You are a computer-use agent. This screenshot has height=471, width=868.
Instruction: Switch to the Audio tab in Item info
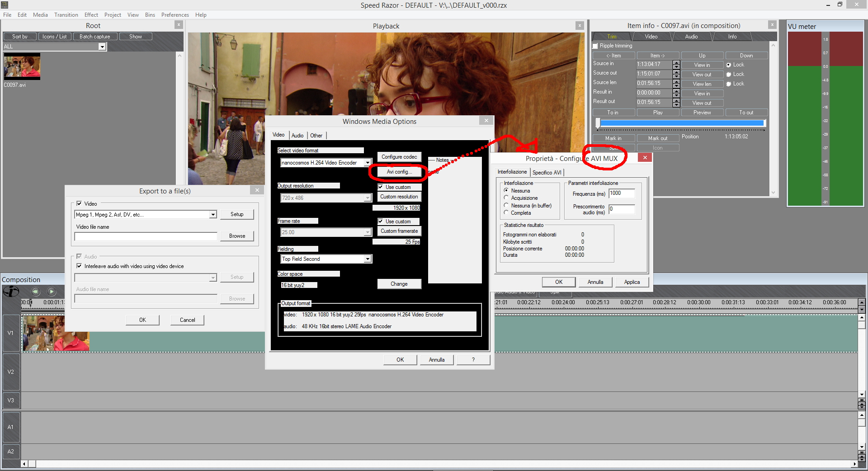[691, 37]
